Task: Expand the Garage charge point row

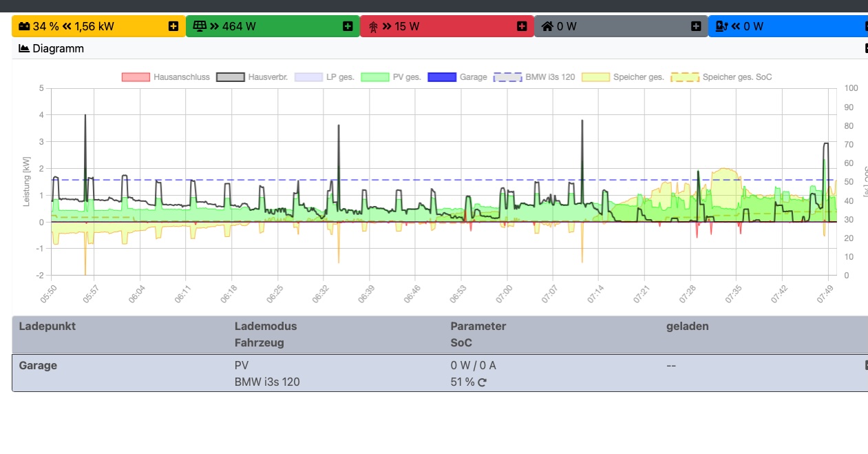Action: pos(866,365)
